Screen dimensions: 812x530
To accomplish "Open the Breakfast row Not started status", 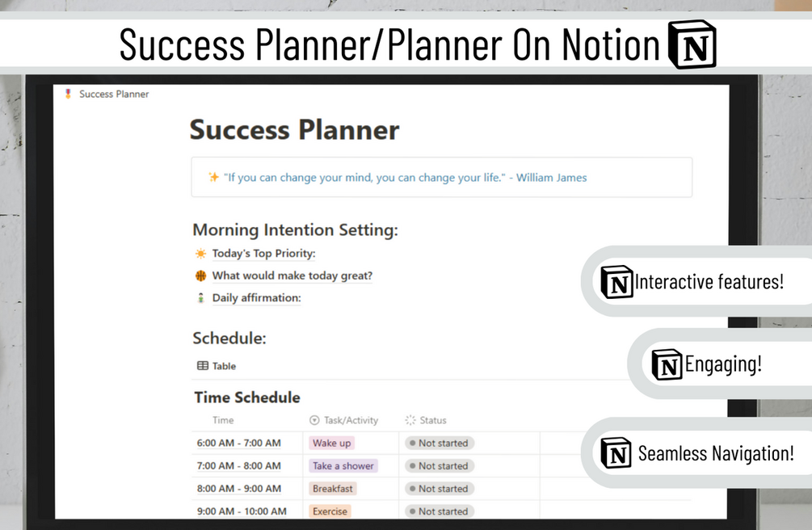I will click(440, 489).
